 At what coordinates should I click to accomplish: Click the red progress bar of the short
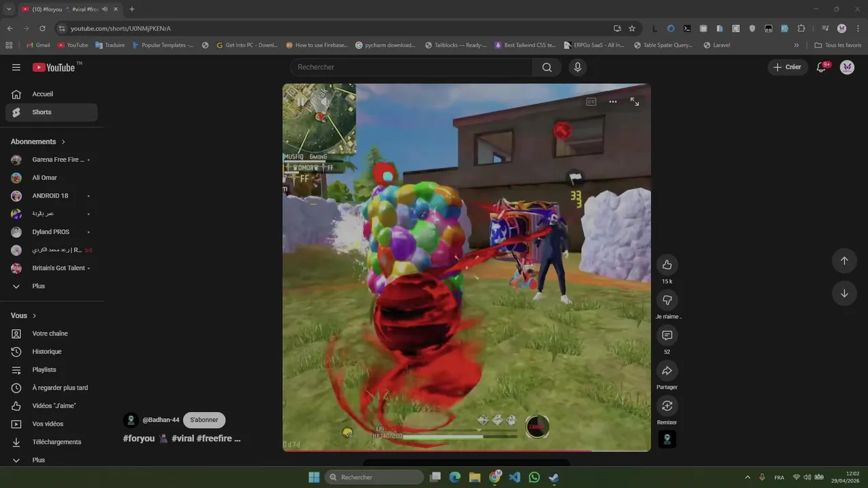pyautogui.click(x=467, y=451)
